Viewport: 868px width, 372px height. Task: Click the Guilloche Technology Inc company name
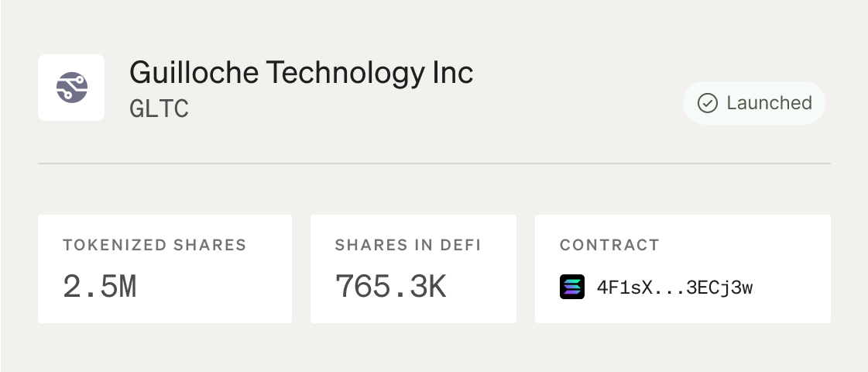click(x=300, y=73)
